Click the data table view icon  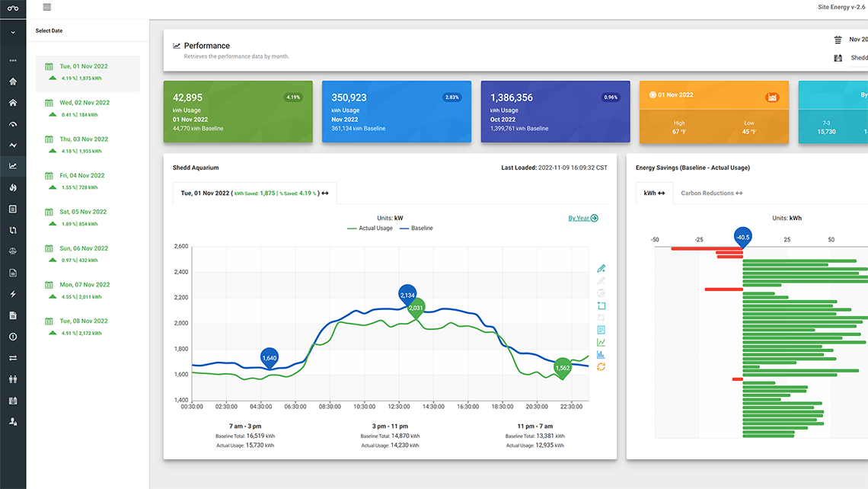click(x=601, y=330)
